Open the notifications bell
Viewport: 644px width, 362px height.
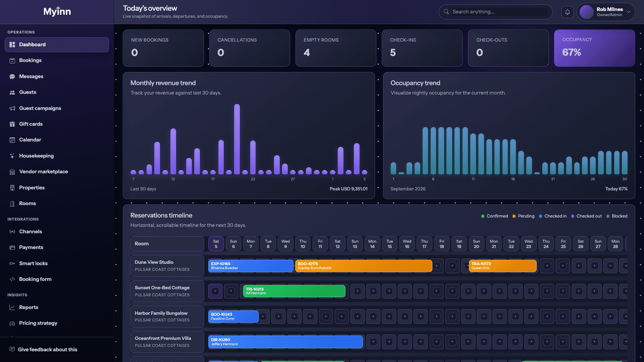567,12
